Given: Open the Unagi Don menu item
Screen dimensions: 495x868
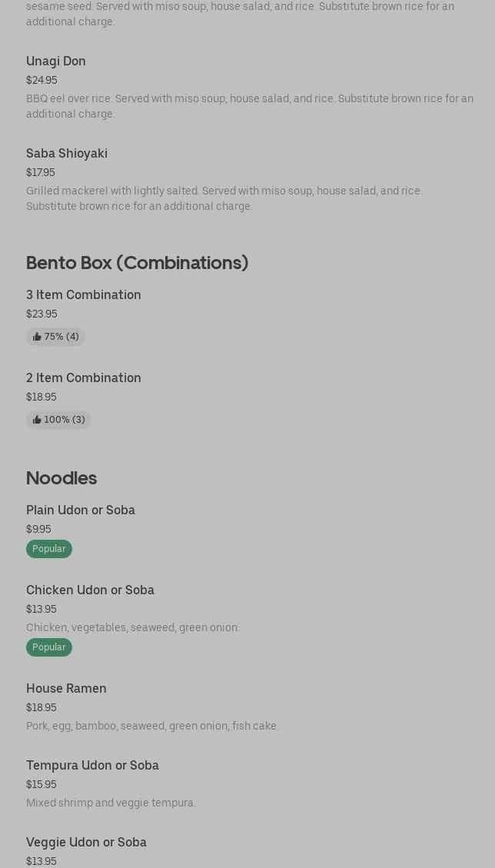Looking at the screenshot, I should 56,62.
